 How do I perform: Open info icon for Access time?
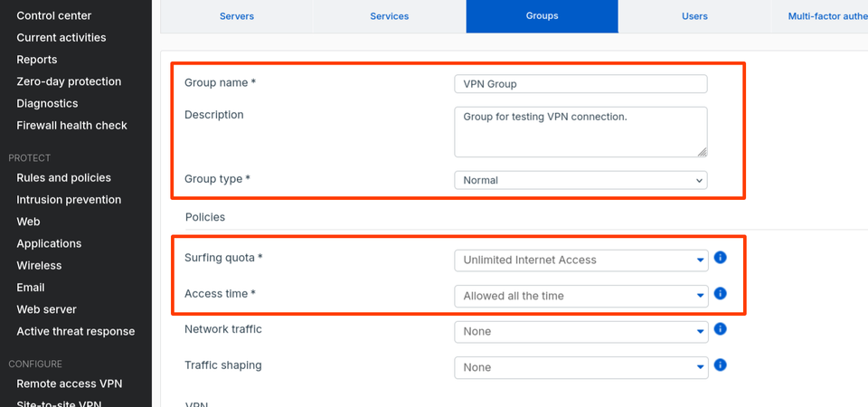pos(720,293)
